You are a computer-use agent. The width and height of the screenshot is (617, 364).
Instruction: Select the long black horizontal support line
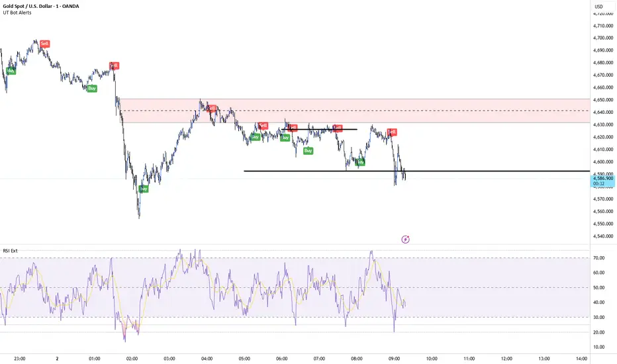[x=416, y=171]
